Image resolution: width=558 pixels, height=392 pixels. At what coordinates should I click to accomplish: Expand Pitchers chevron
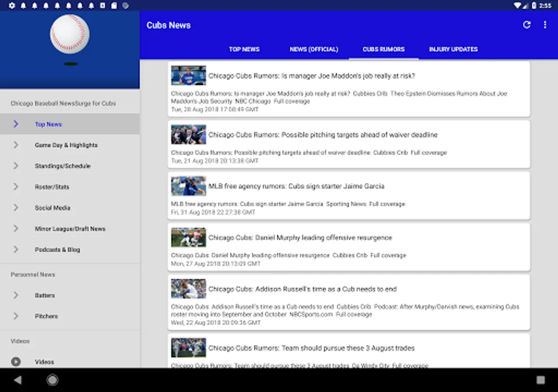pyautogui.click(x=16, y=316)
